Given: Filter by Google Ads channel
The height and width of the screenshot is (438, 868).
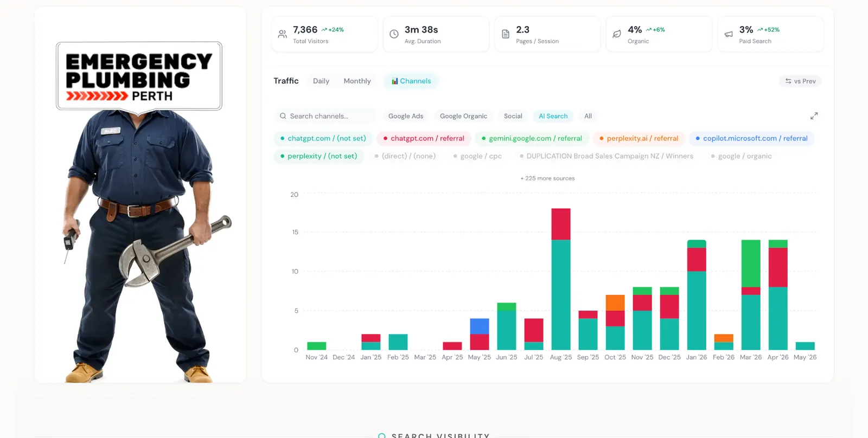Looking at the screenshot, I should click(x=406, y=116).
